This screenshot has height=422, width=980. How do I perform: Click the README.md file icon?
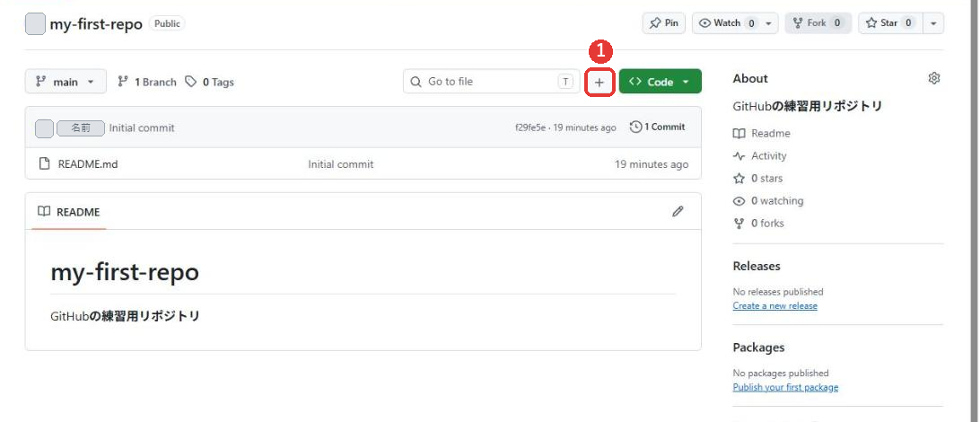tap(44, 163)
